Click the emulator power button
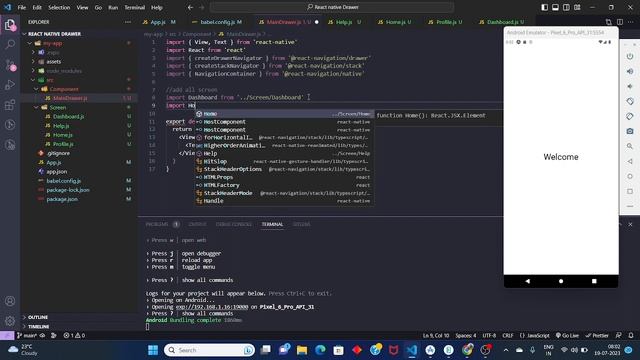Viewport: 640px width, 360px height. coord(630,56)
